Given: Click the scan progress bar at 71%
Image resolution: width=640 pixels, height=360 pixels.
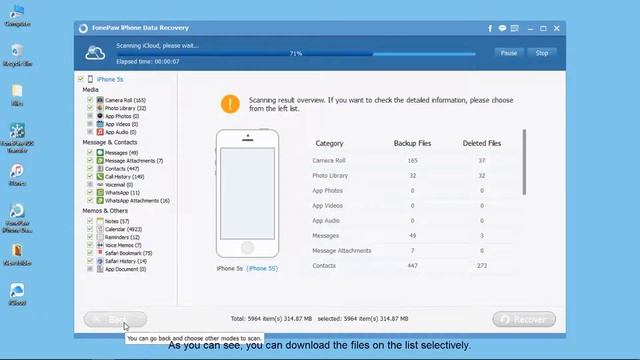Looking at the screenshot, I should pos(296,53).
